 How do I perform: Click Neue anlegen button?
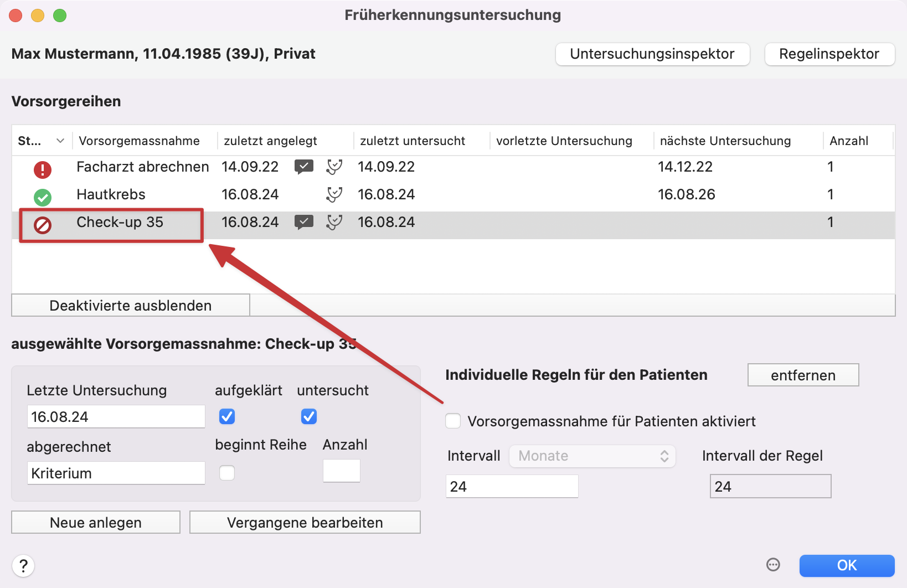[x=96, y=523]
